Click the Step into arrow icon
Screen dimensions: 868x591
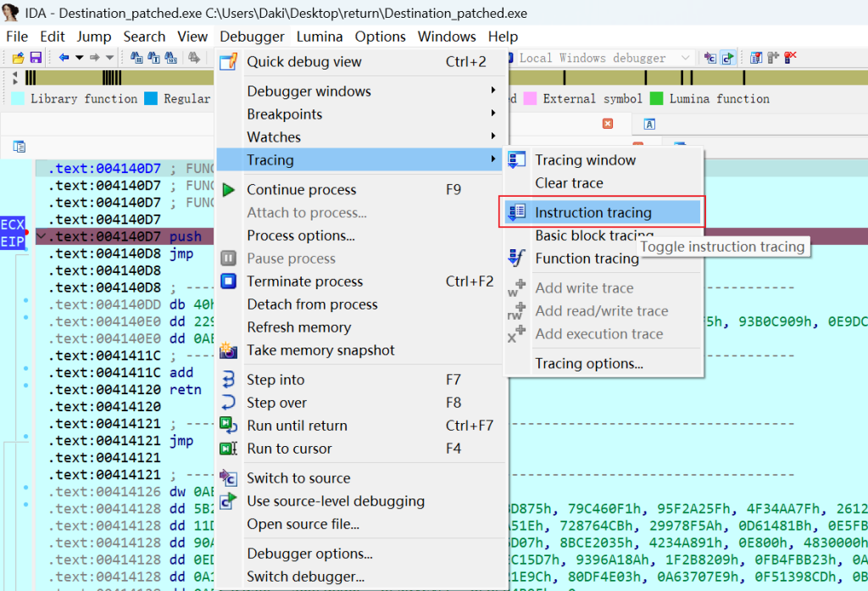tap(229, 379)
